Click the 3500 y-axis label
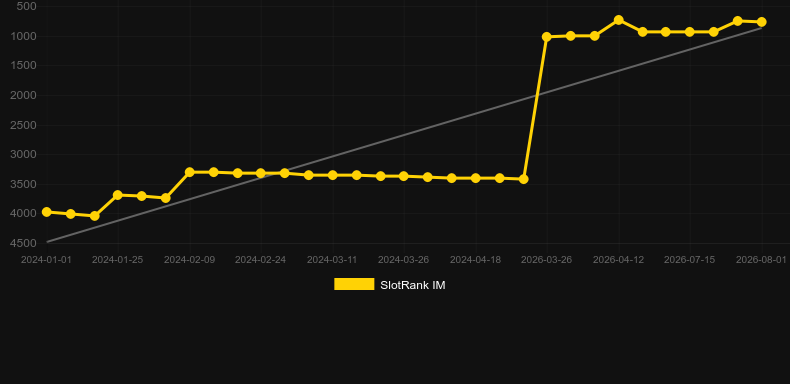 pos(24,184)
